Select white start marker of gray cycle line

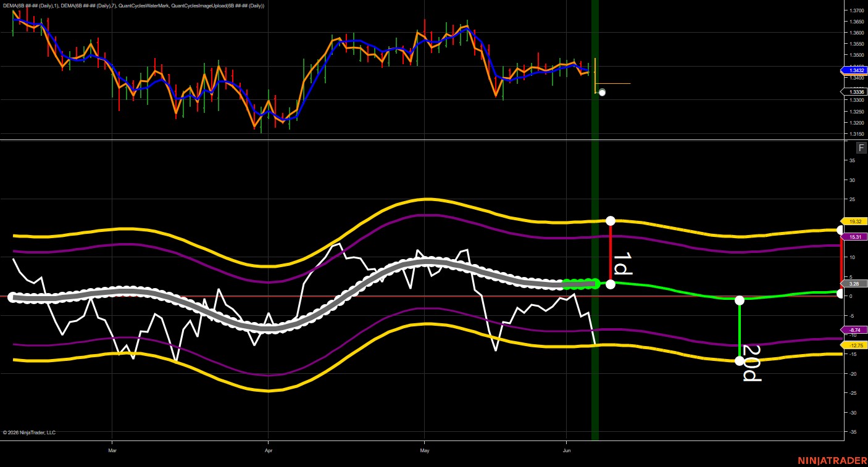point(12,297)
